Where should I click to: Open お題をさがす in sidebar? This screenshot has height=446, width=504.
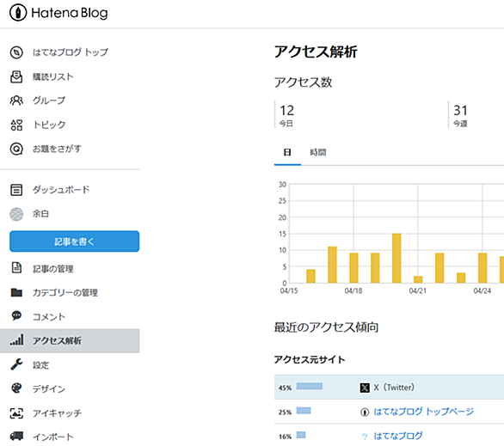[x=57, y=149]
